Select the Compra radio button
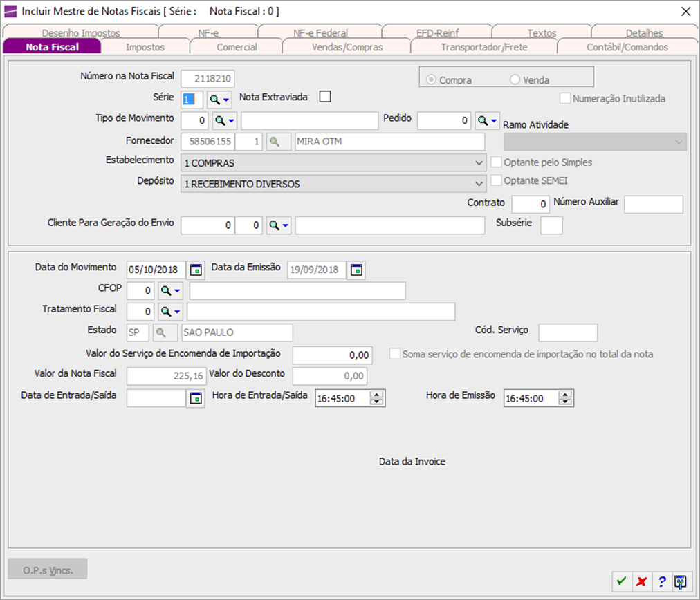 (431, 79)
